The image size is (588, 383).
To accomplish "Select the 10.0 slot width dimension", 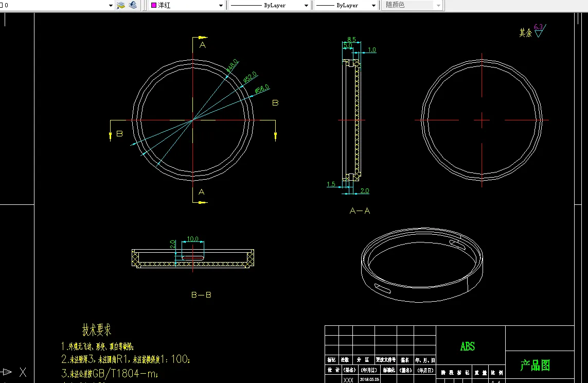I will point(192,239).
